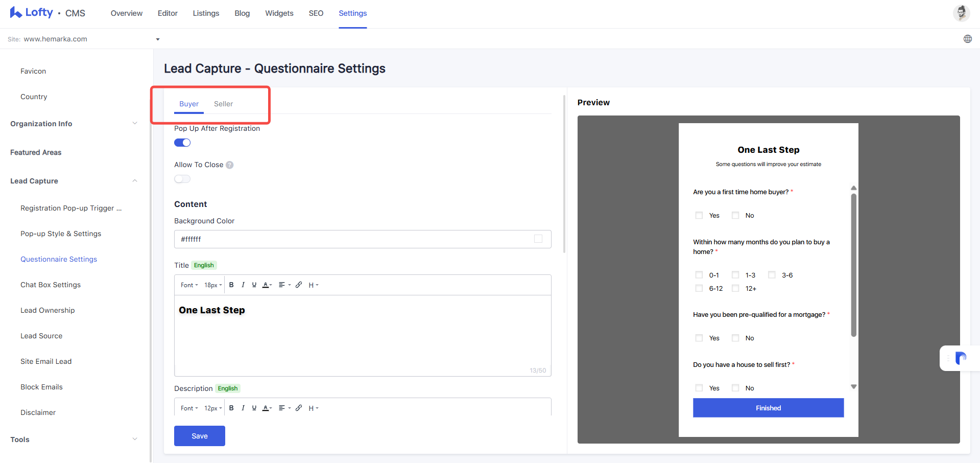The image size is (980, 463).
Task: Open font color in Description editor toolbar
Action: [x=267, y=408]
